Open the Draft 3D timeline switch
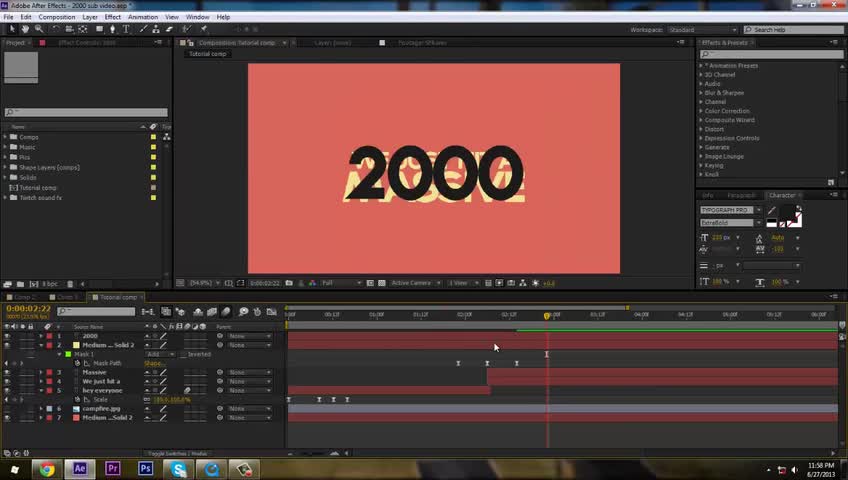 pos(180,311)
